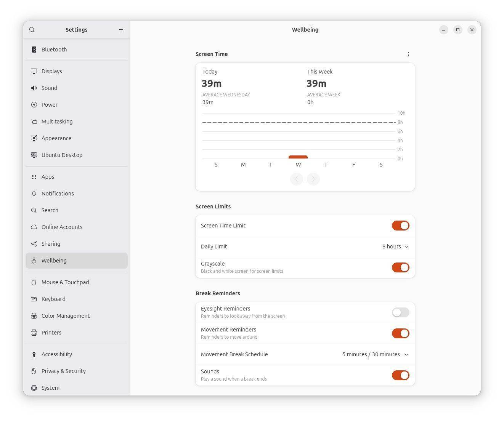
Task: Click 'Reminders to look away from the screen'
Action: tap(243, 316)
